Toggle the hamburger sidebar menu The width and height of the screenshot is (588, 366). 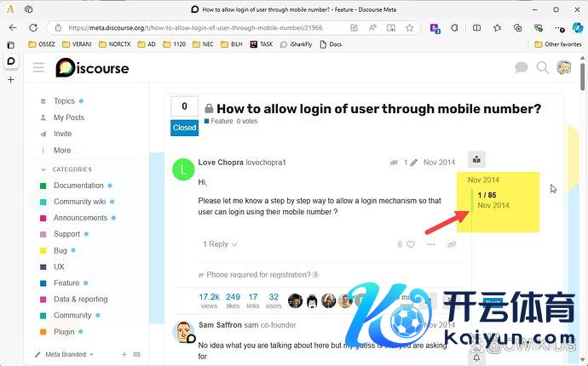(38, 67)
